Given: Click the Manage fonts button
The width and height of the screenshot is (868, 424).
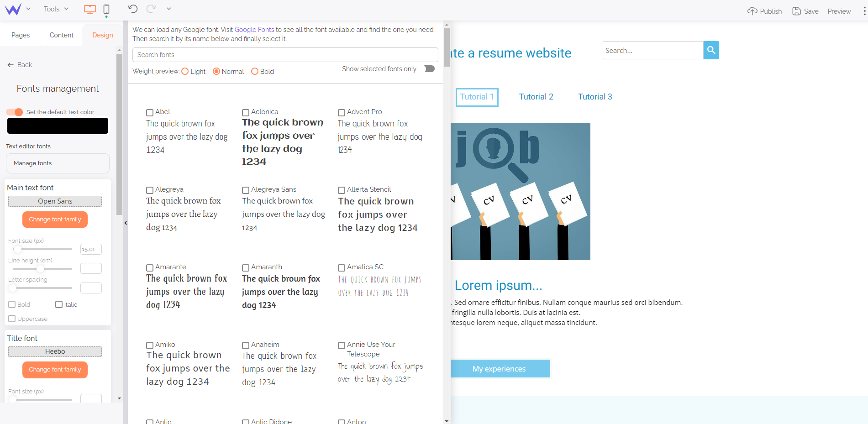Looking at the screenshot, I should [58, 163].
